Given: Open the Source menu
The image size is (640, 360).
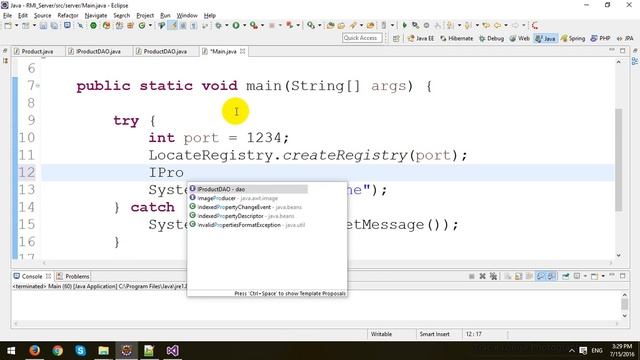Looking at the screenshot, I should coord(42,16).
